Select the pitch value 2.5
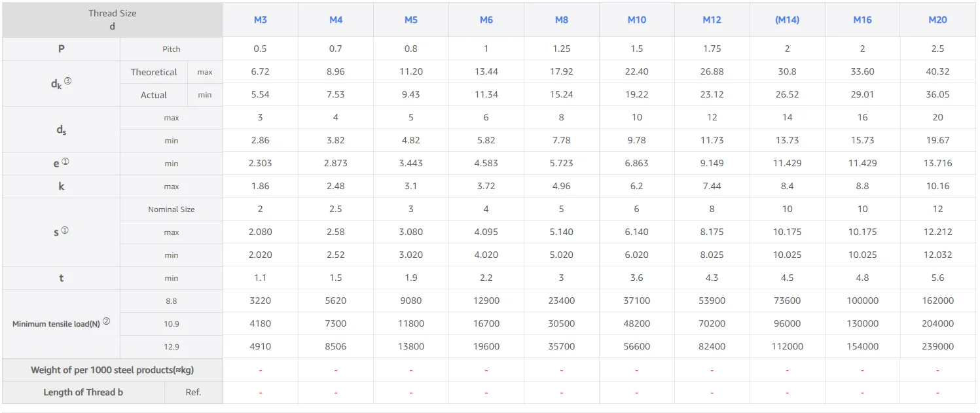This screenshot has width=980, height=413. point(938,48)
